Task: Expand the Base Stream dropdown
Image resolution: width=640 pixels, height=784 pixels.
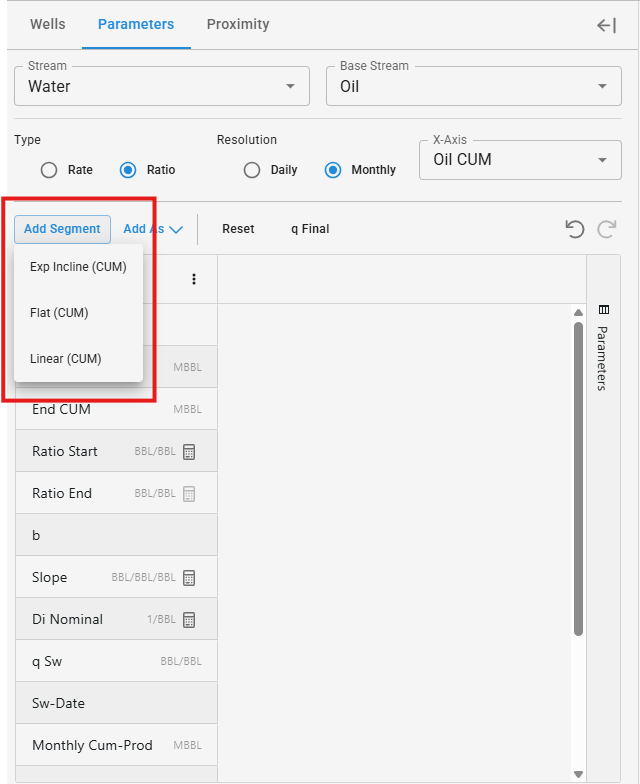Action: pyautogui.click(x=474, y=86)
